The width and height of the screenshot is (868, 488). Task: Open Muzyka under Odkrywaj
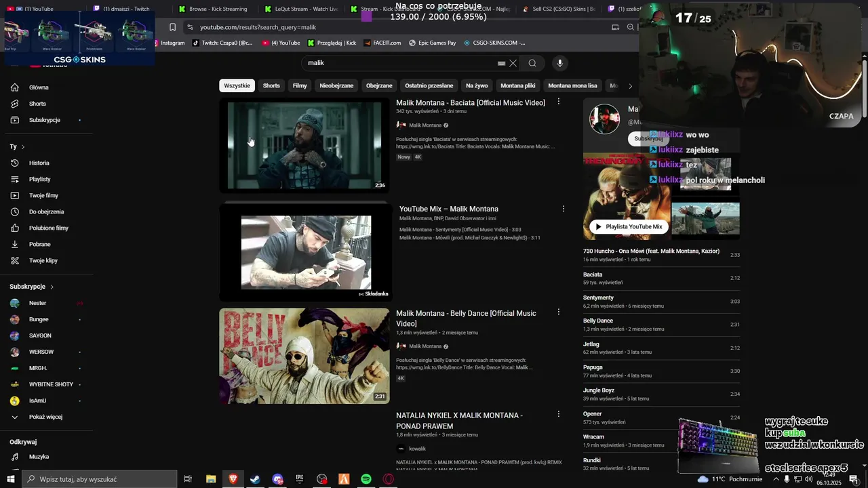tap(39, 457)
